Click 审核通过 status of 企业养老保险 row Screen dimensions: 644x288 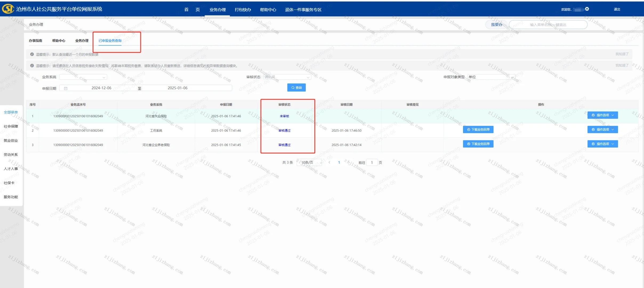pos(284,145)
